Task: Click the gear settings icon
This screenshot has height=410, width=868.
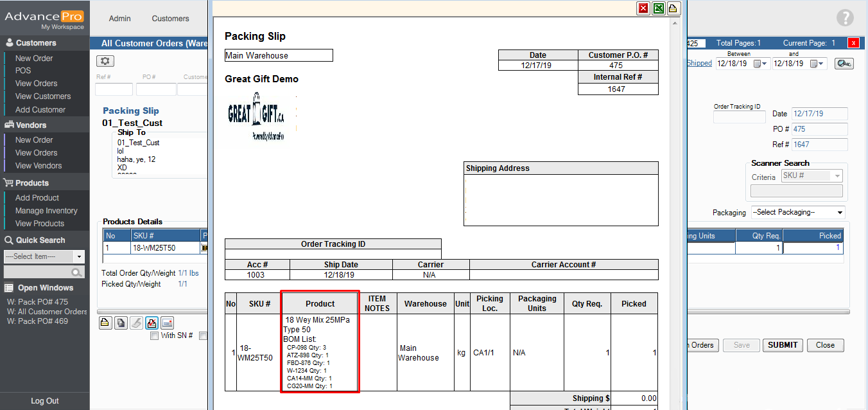Action: click(105, 61)
